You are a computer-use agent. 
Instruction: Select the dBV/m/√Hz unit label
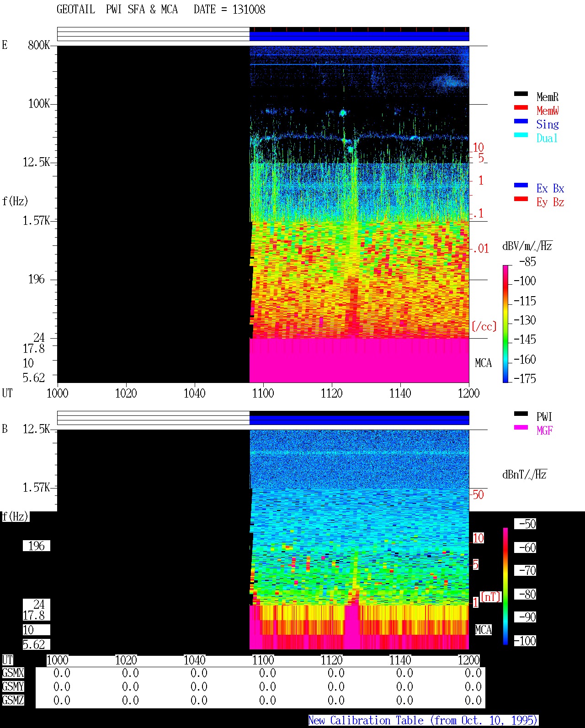point(527,246)
